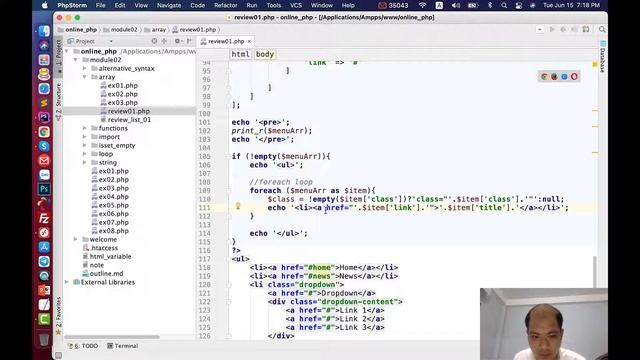Click the Project panel horizontal scrollbar
The width and height of the screenshot is (640, 360).
point(112,337)
